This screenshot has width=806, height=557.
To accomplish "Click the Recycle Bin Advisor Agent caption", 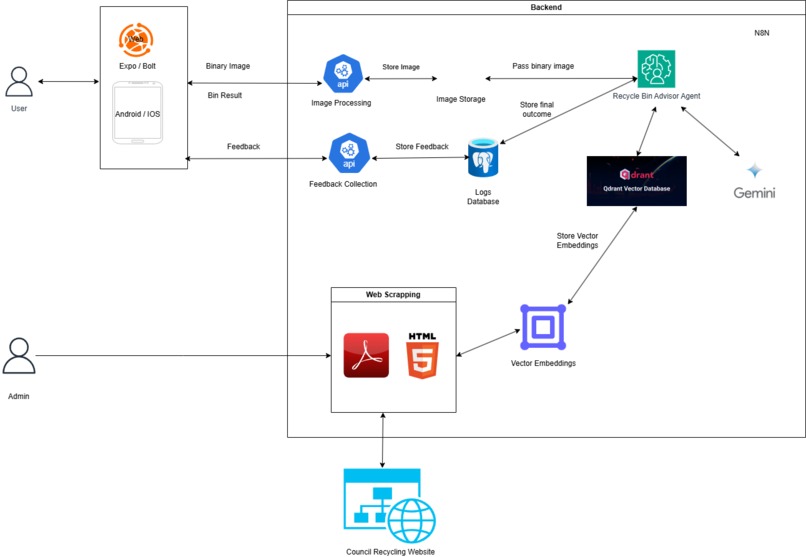I will (656, 96).
